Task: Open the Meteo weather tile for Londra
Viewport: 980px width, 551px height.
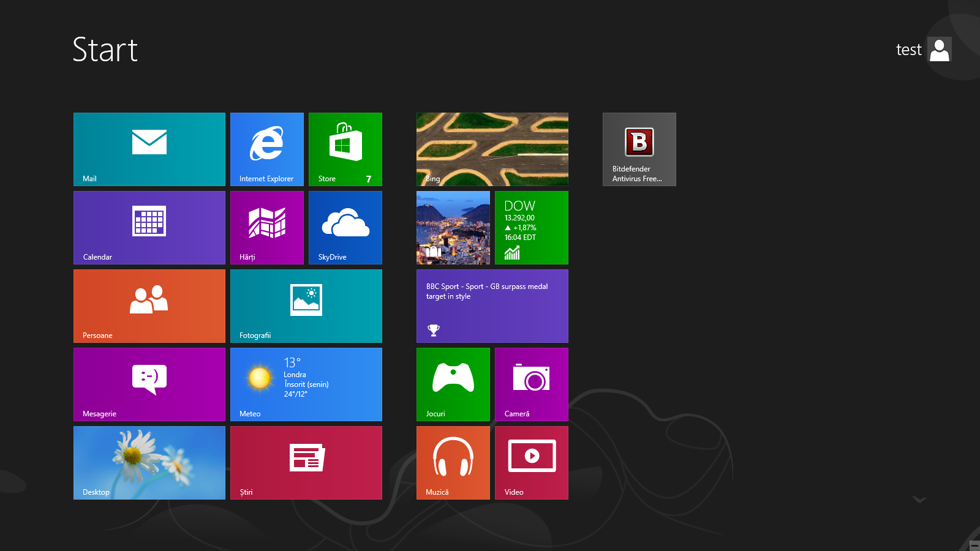Action: [306, 384]
